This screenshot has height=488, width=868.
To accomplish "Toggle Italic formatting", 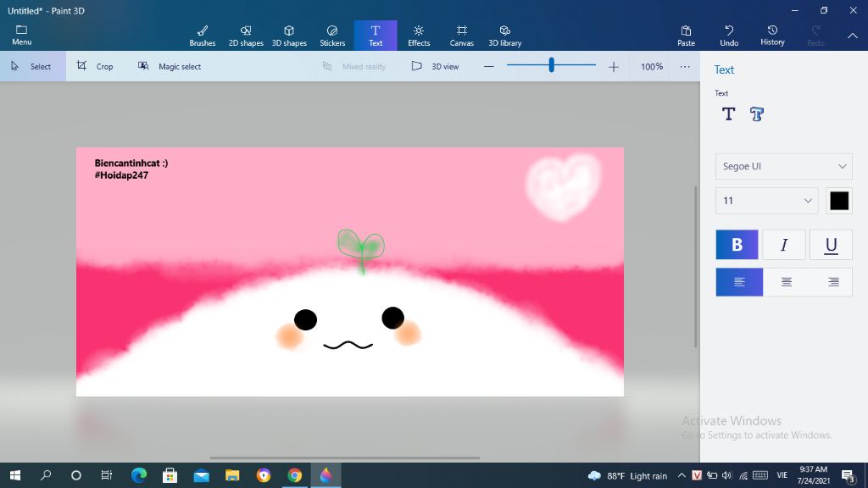I will coord(783,245).
